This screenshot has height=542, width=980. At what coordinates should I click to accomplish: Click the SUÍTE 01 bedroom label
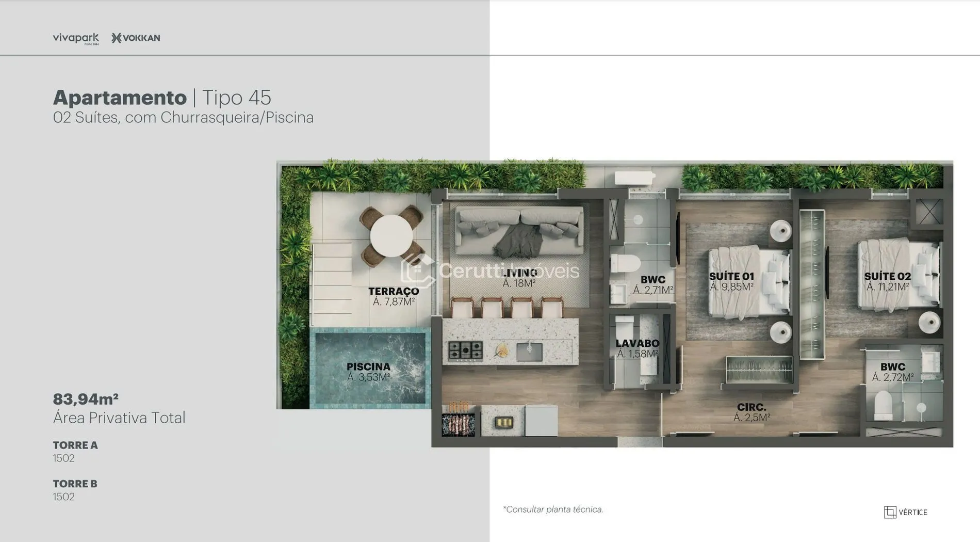(x=731, y=277)
